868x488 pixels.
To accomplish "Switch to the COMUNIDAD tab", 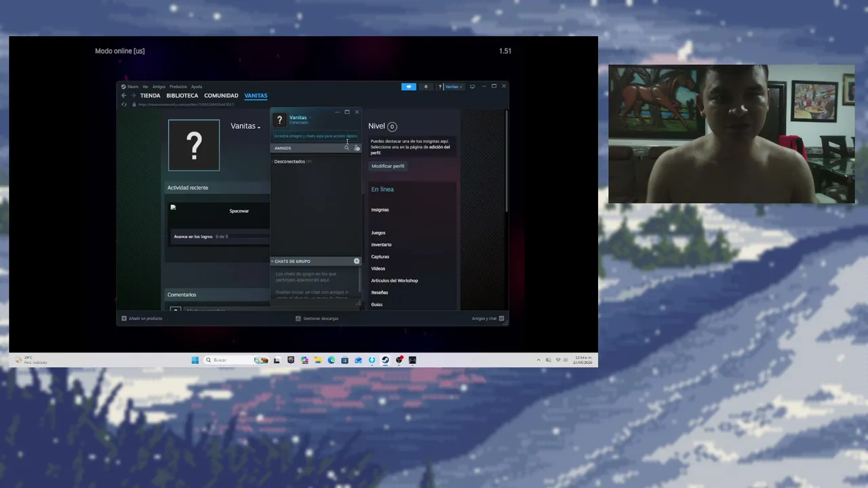I will (221, 96).
